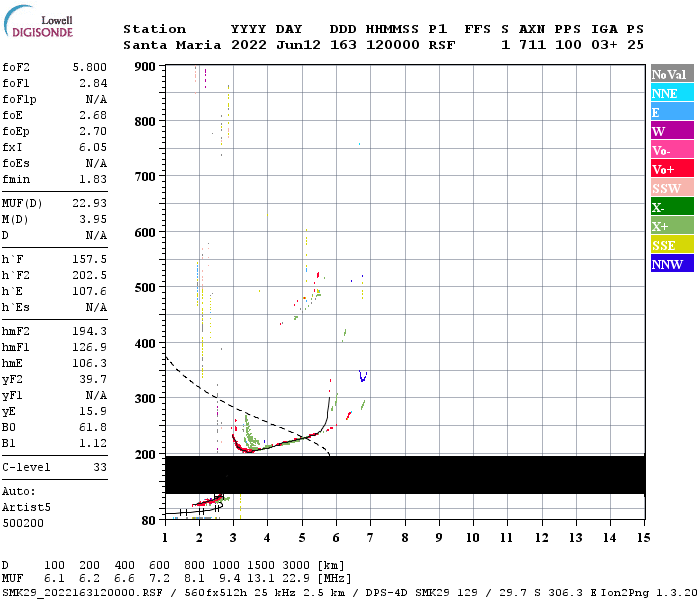Click the SMK29_2022163120000.RSF file name

click(x=82, y=593)
